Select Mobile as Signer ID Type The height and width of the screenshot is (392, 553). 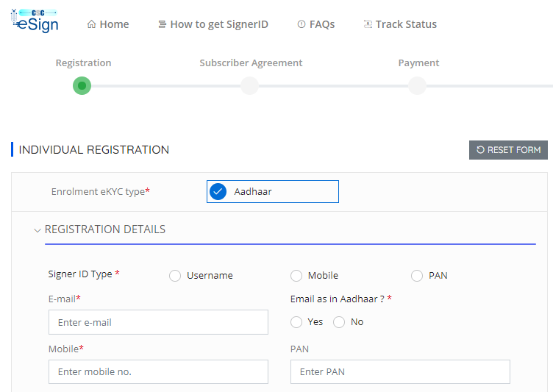pyautogui.click(x=296, y=276)
